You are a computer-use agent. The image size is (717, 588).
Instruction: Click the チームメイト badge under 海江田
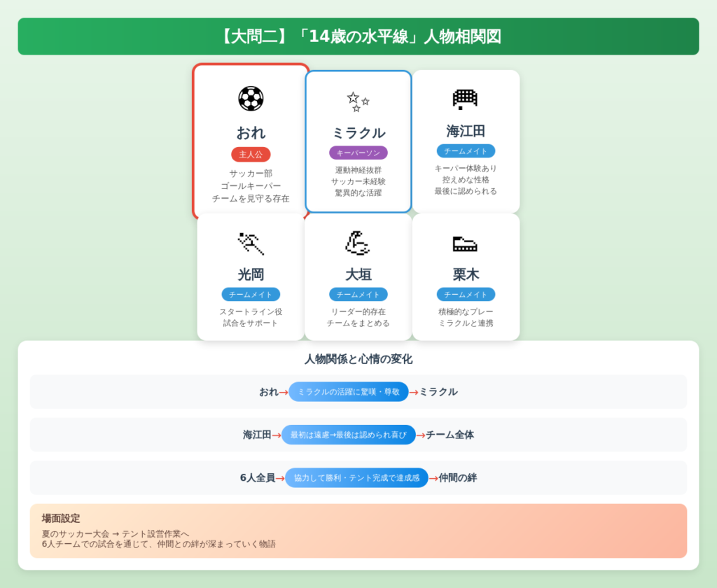pyautogui.click(x=466, y=151)
